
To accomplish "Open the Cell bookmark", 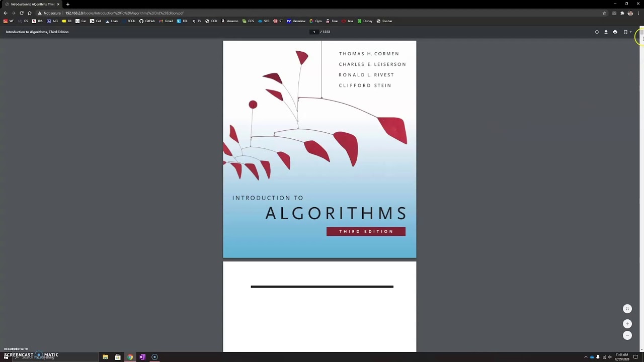I will [x=95, y=21].
